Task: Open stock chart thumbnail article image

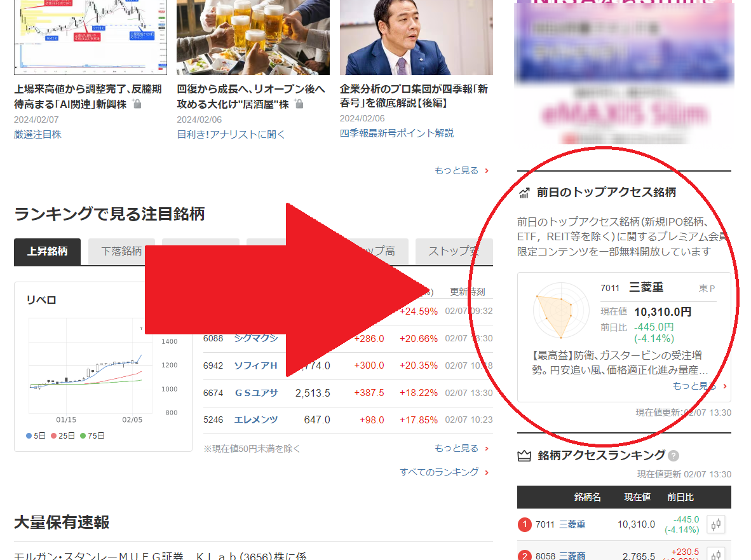Action: coord(90,38)
